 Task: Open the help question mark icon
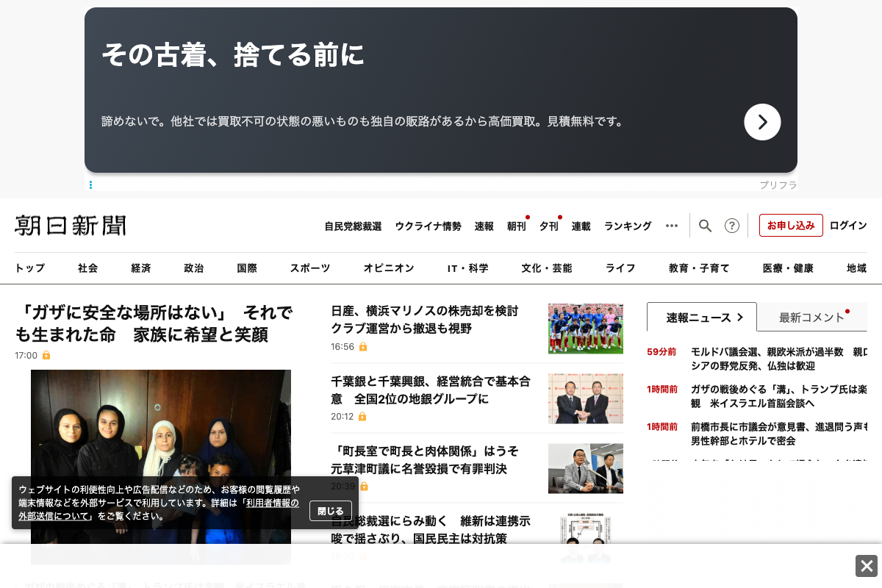[731, 226]
